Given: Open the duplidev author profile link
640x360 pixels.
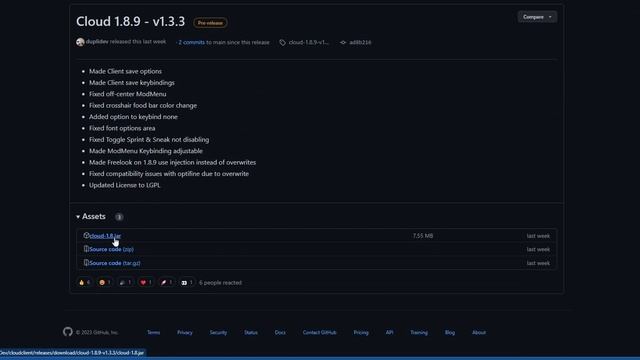Looking at the screenshot, I should coord(97,42).
